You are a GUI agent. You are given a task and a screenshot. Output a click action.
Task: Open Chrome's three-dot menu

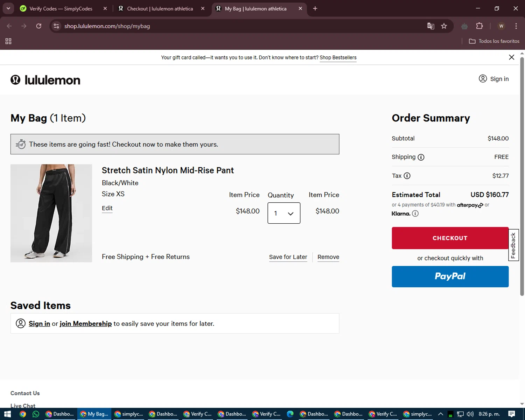coord(516,26)
